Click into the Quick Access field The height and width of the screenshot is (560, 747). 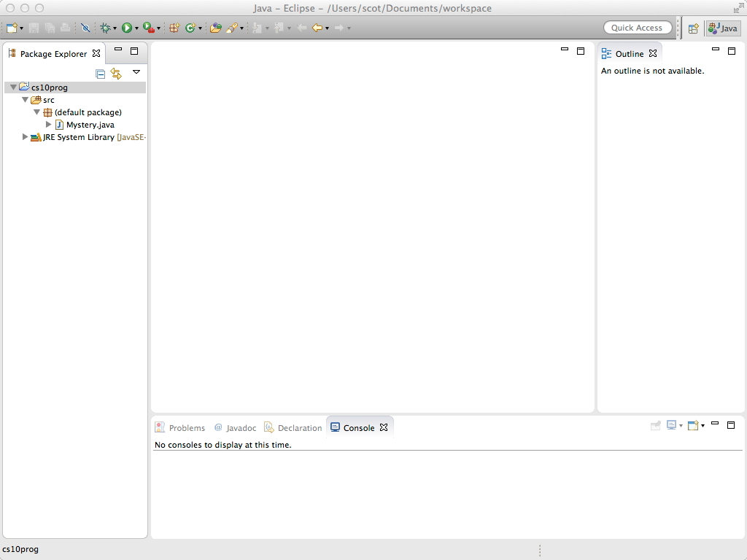[638, 28]
